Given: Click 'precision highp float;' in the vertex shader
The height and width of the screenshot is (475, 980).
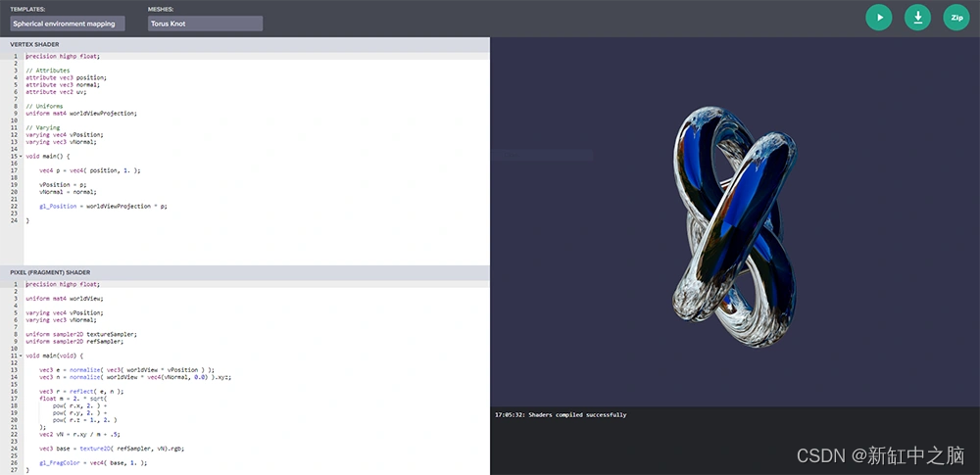Looking at the screenshot, I should 63,56.
